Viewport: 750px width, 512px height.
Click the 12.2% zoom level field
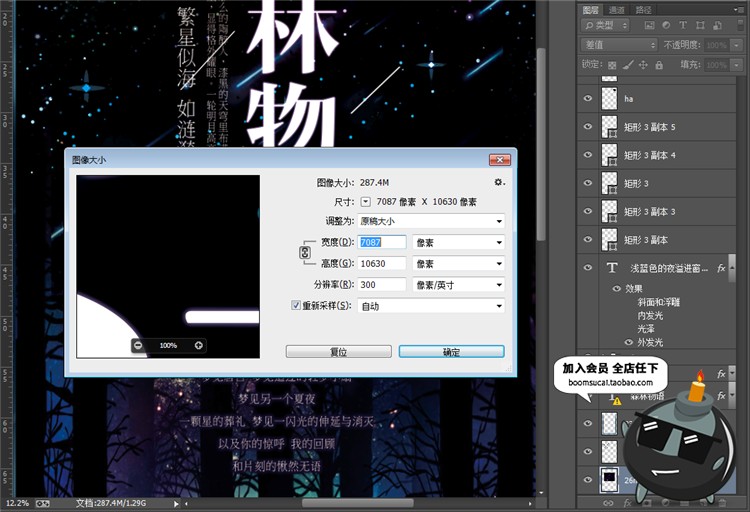(17, 503)
